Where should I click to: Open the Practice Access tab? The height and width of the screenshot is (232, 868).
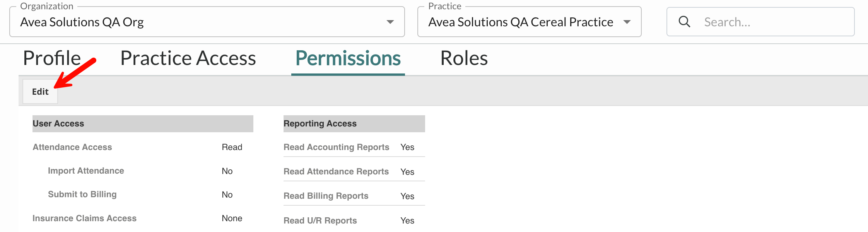188,58
